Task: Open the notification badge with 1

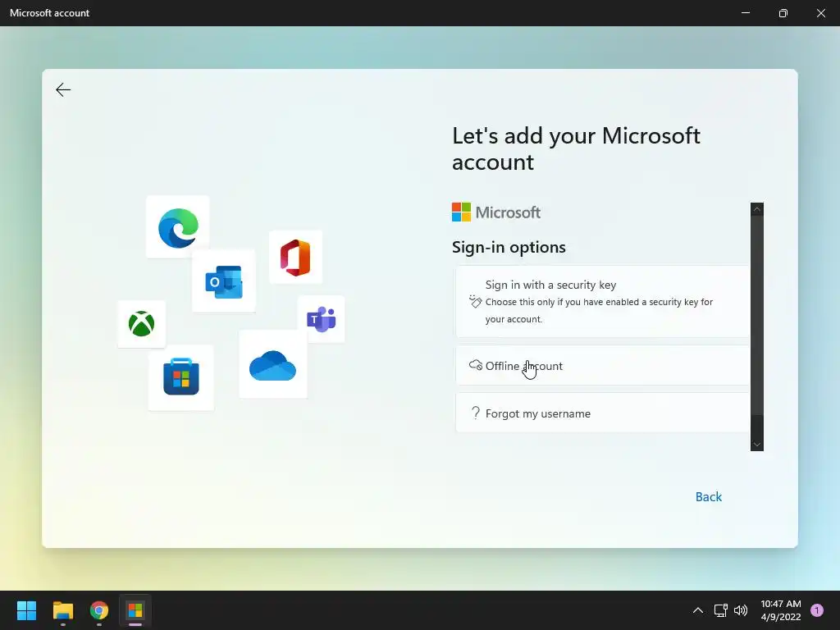Action: tap(817, 610)
